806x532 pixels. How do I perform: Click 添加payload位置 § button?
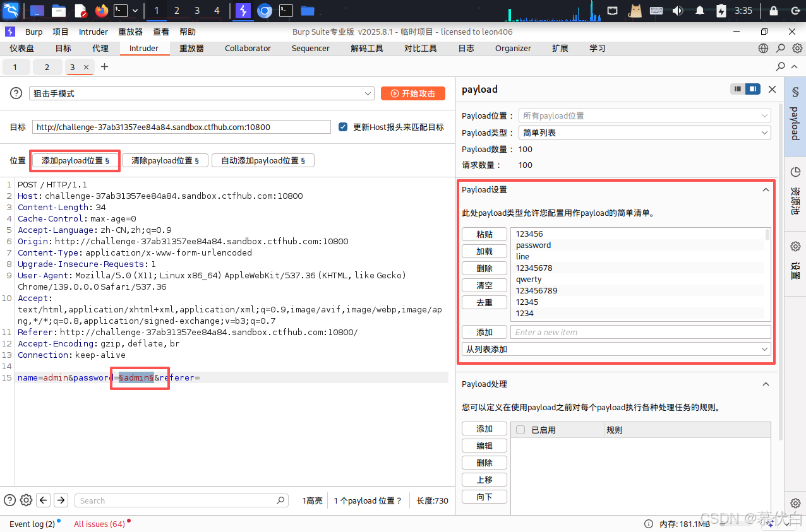point(75,161)
